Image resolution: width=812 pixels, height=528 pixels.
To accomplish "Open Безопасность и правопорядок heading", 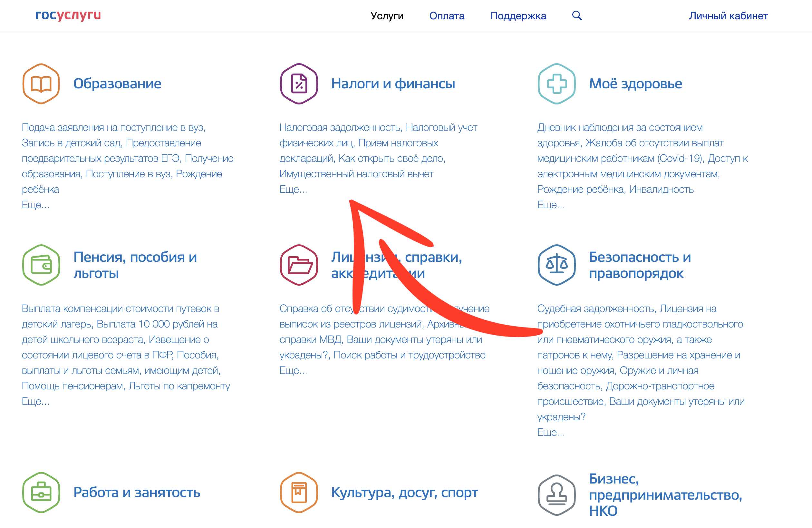I will coord(640,265).
